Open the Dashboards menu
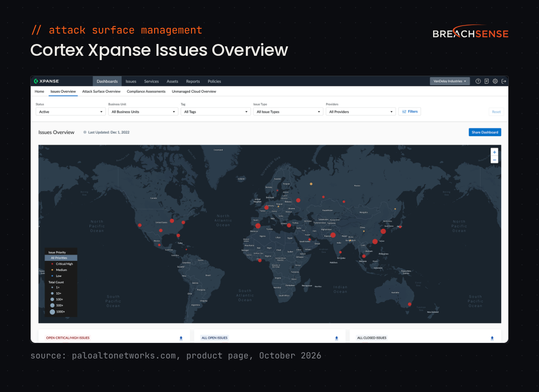This screenshot has height=392, width=539. pos(107,81)
